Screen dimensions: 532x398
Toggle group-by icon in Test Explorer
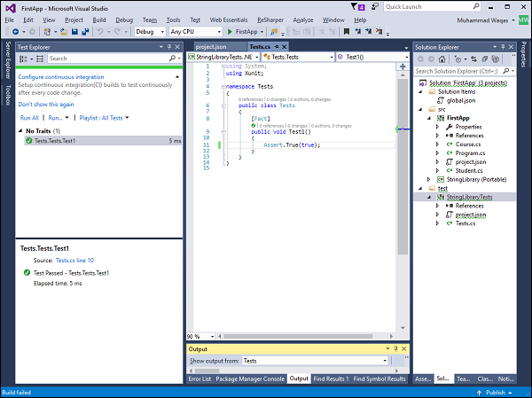[x=25, y=59]
